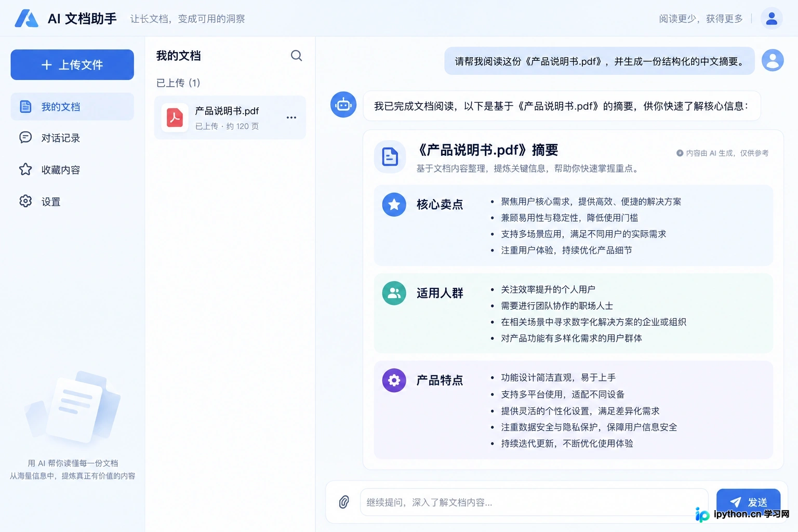Click the 设置 gear icon
This screenshot has width=798, height=532.
coord(25,201)
